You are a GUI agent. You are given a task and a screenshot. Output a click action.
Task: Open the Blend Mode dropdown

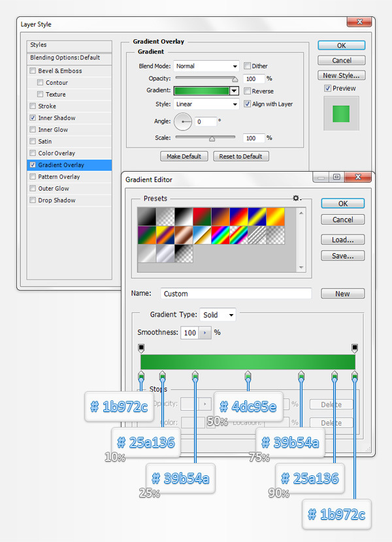coord(206,66)
